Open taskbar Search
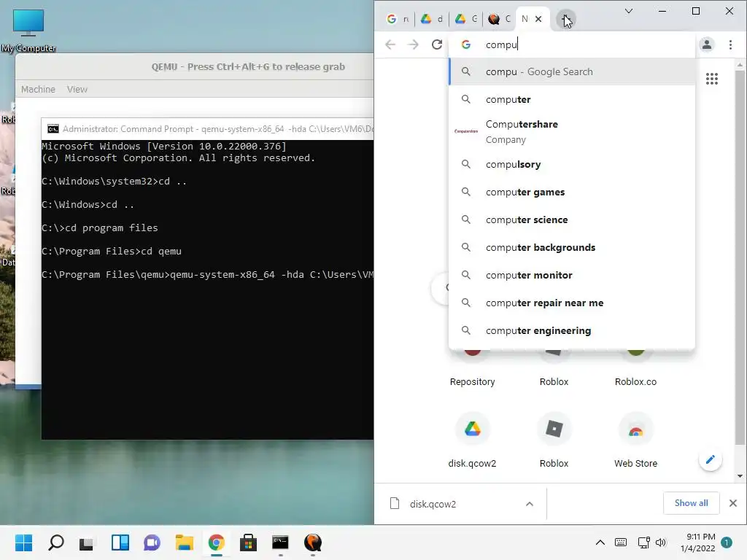747x560 pixels. (x=55, y=542)
